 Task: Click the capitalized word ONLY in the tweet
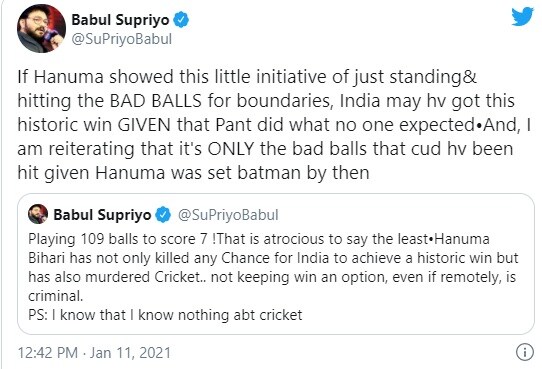coord(231,149)
